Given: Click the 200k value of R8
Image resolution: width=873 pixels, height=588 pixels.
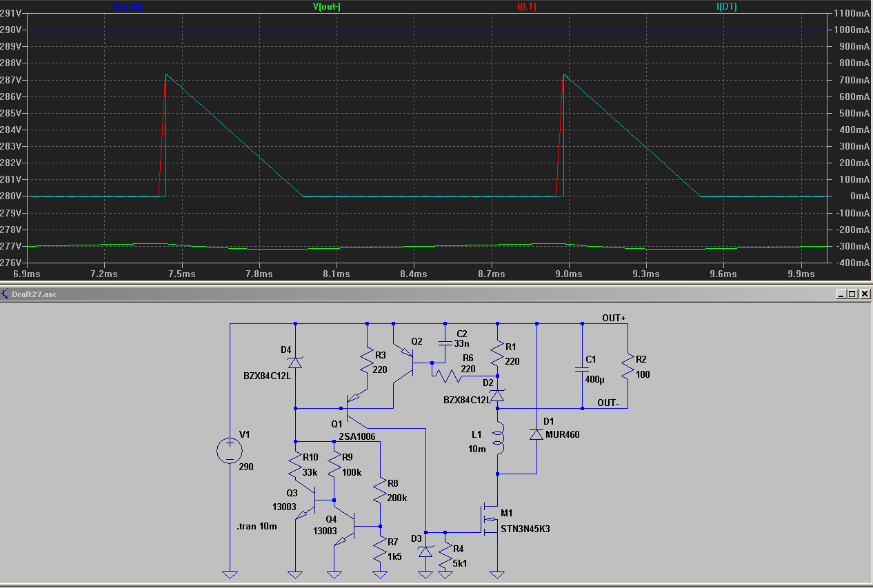Looking at the screenshot, I should point(397,498).
